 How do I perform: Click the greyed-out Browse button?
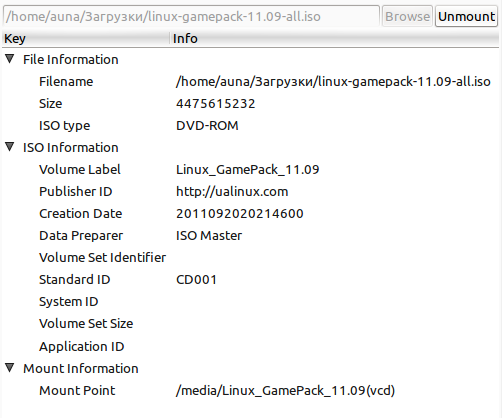click(x=407, y=16)
